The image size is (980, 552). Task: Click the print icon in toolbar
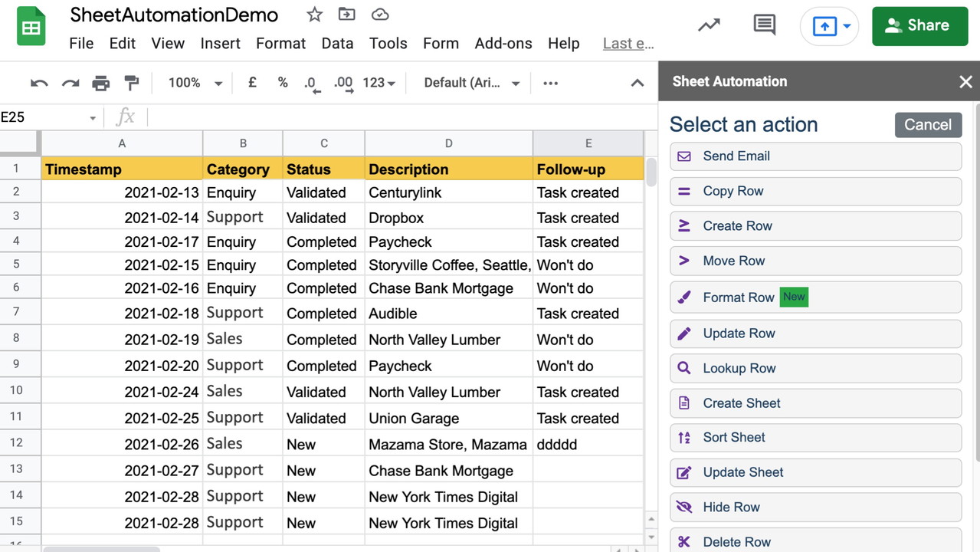point(100,83)
